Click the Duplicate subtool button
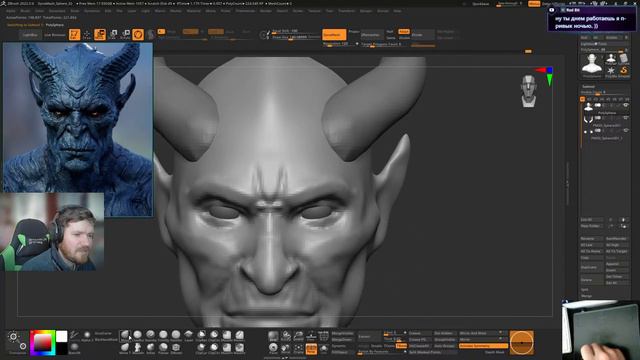Screen dimensions: 640x360 (591, 267)
